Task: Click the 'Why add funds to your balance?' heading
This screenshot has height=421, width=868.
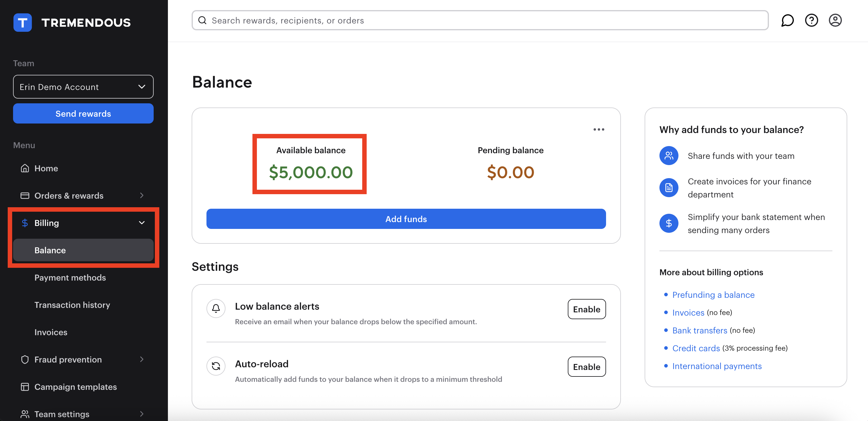Action: 731,129
